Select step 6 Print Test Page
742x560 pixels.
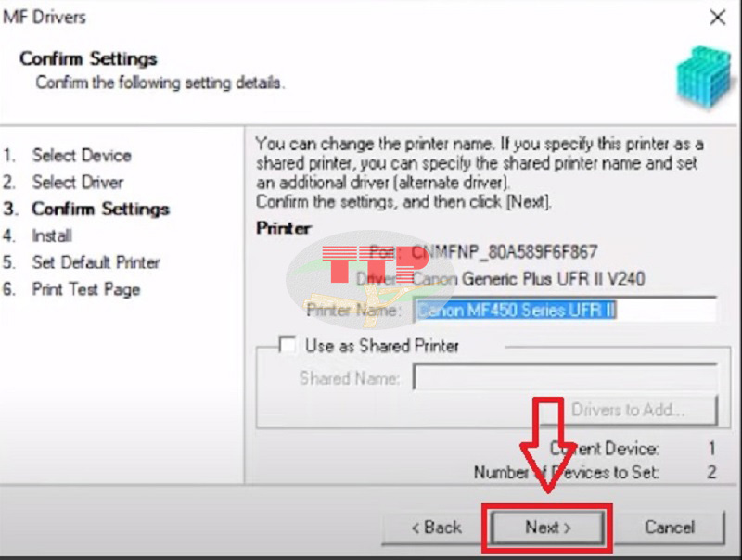[85, 289]
